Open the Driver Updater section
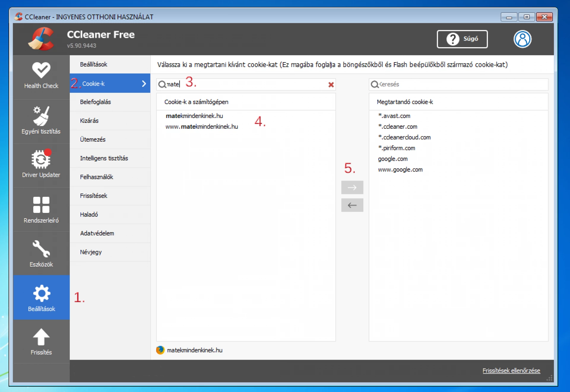 pyautogui.click(x=41, y=164)
